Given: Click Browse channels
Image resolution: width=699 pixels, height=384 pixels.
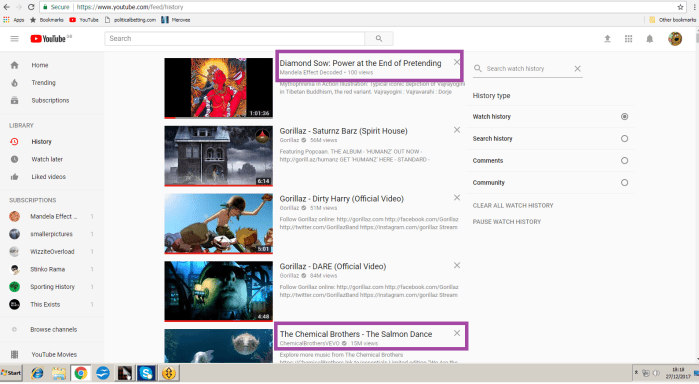Looking at the screenshot, I should (52, 330).
